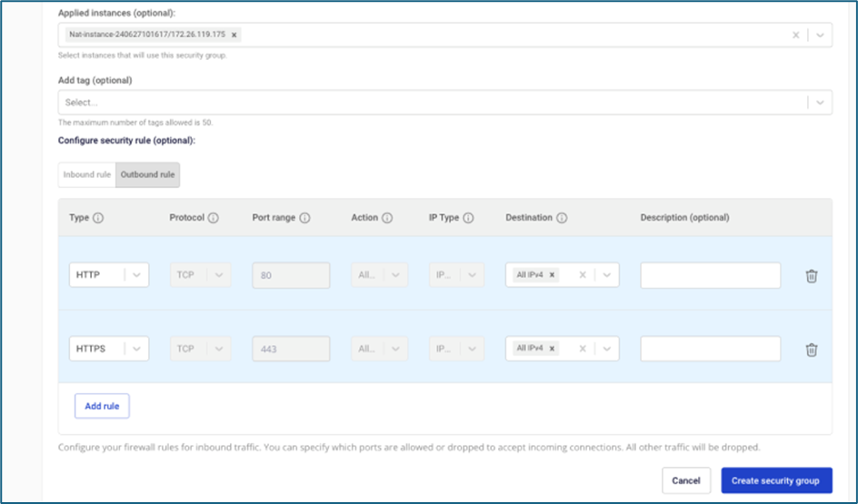
Task: Expand the Type dropdown showing HTTPS
Action: click(136, 349)
